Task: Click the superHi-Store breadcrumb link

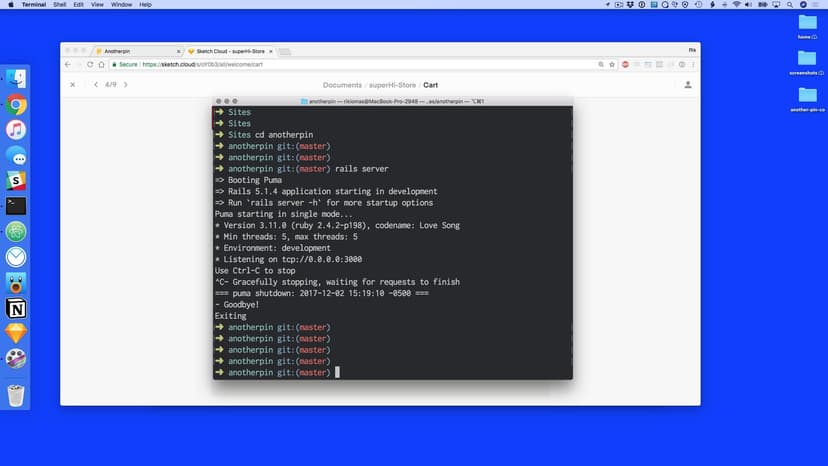Action: [x=394, y=85]
